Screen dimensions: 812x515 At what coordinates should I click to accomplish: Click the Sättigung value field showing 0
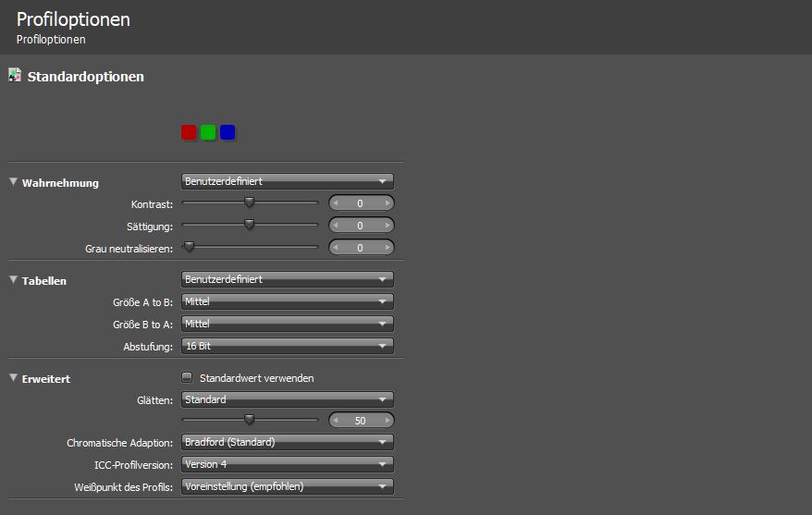point(361,226)
